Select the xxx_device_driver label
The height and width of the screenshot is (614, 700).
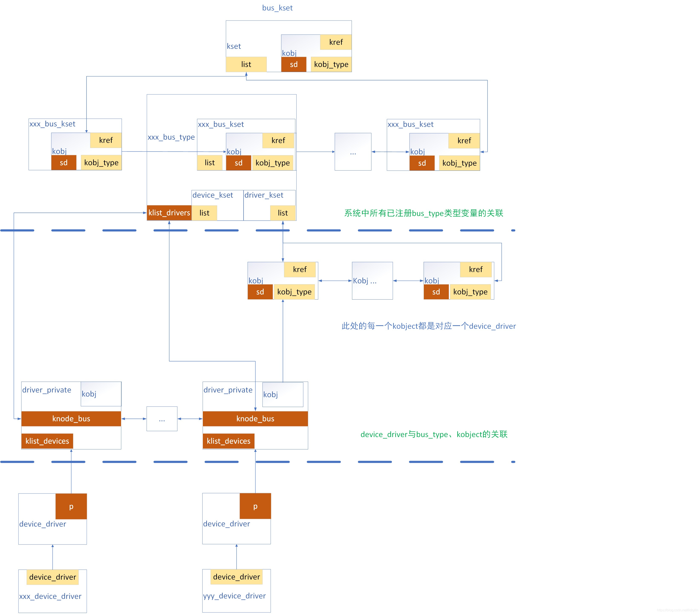click(x=50, y=596)
